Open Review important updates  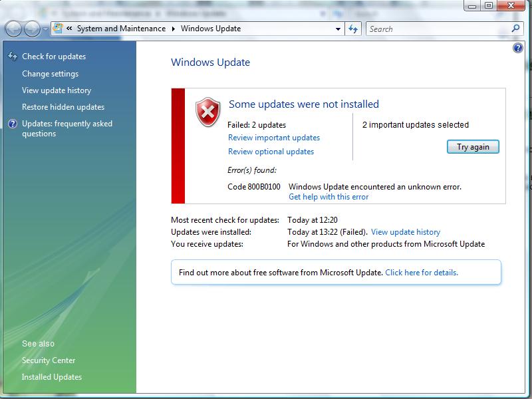tap(274, 138)
